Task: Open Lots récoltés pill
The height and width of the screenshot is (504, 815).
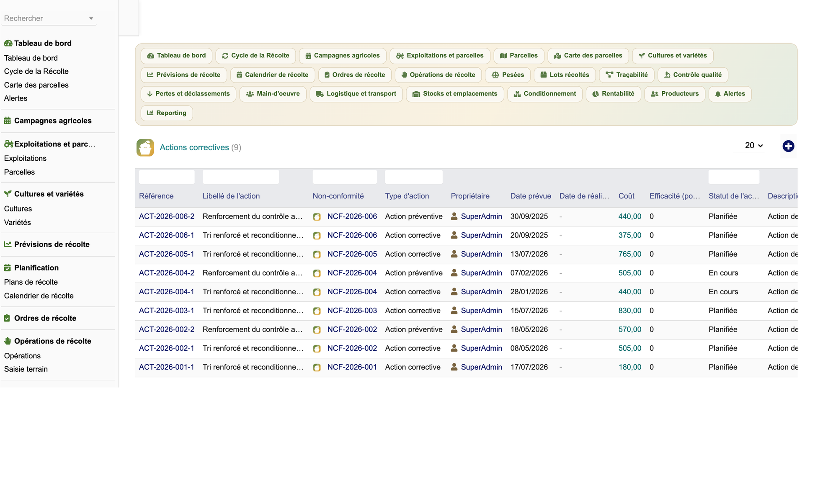Action: pyautogui.click(x=565, y=75)
